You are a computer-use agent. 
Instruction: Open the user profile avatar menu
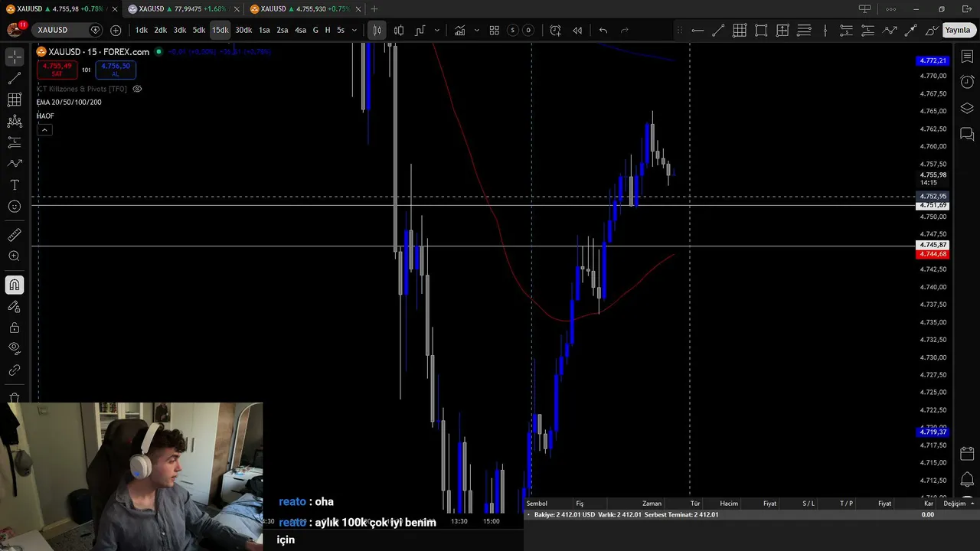[x=15, y=30]
